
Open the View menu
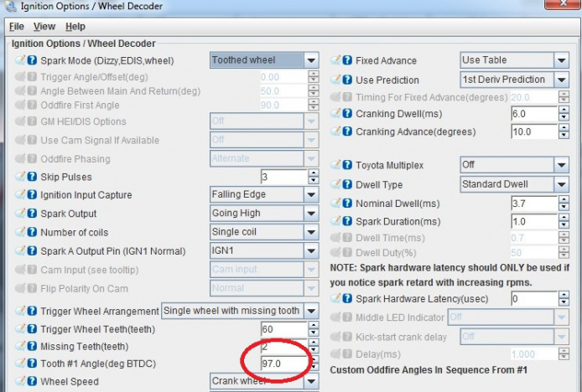pyautogui.click(x=44, y=27)
